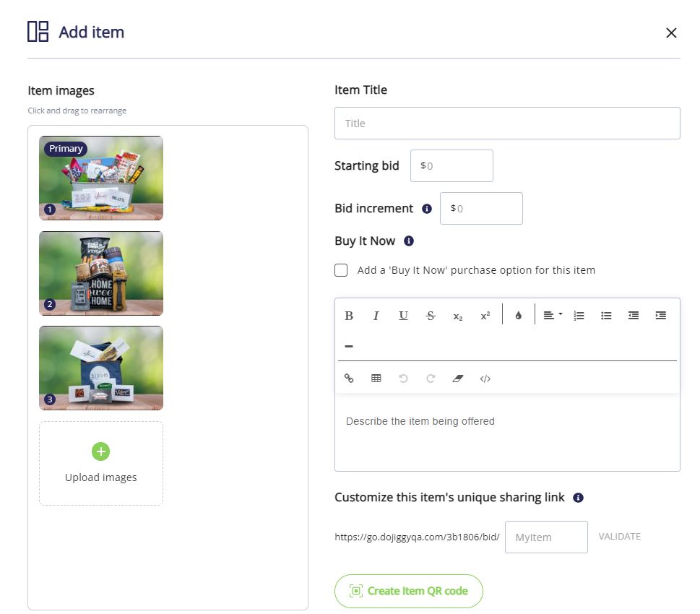Apply strikethrough formatting in the editor

431,316
